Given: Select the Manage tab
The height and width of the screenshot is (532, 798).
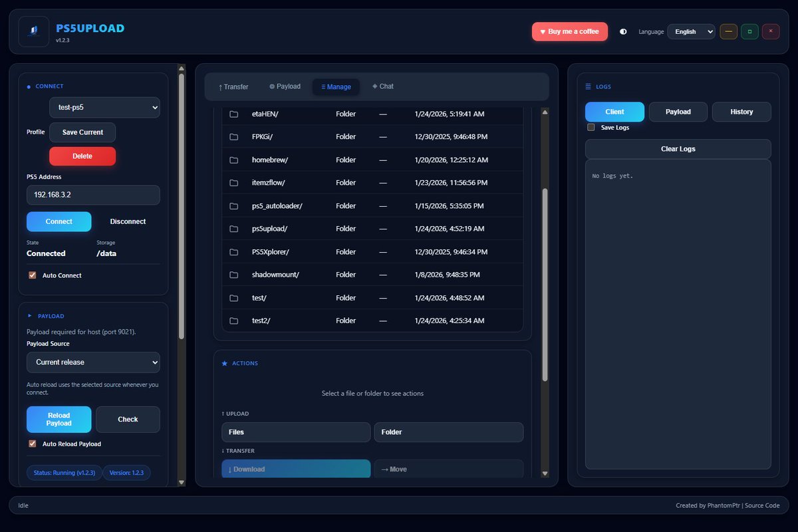Looking at the screenshot, I should coord(336,86).
